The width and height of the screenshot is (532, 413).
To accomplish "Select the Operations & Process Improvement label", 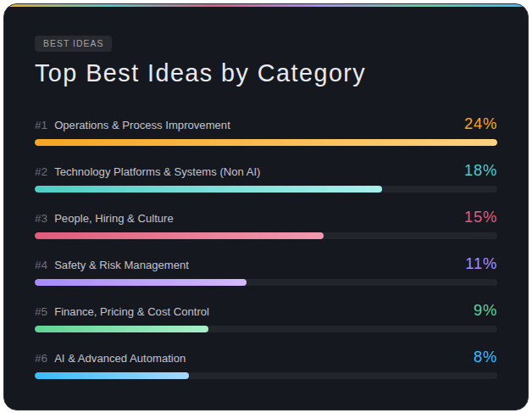I will 142,126.
